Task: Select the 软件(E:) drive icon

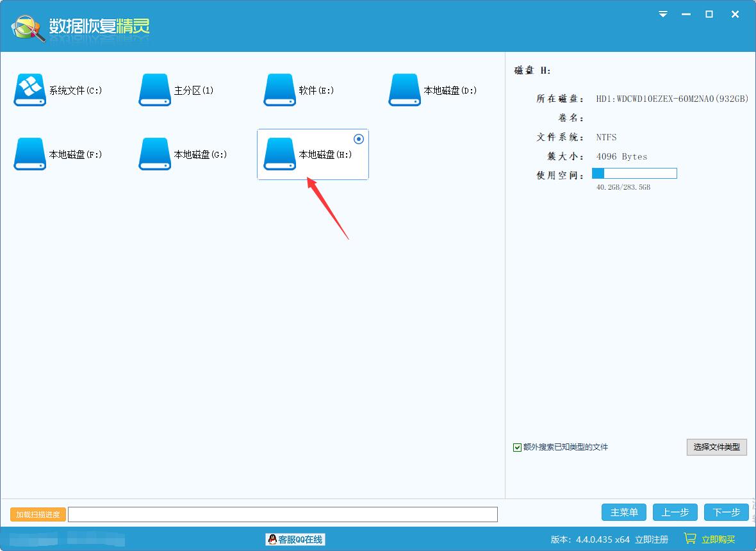Action: coord(279,90)
